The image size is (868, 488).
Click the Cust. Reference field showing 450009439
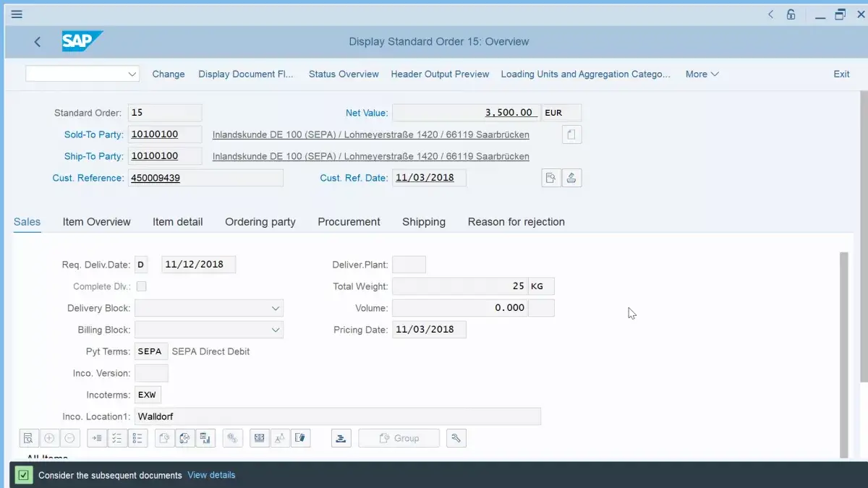click(205, 178)
